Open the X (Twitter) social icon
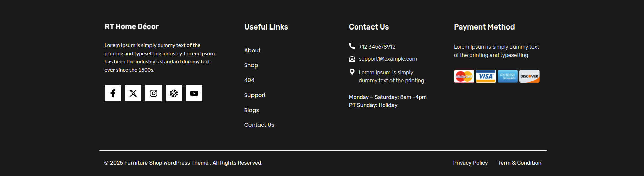This screenshot has width=644, height=176. click(133, 93)
